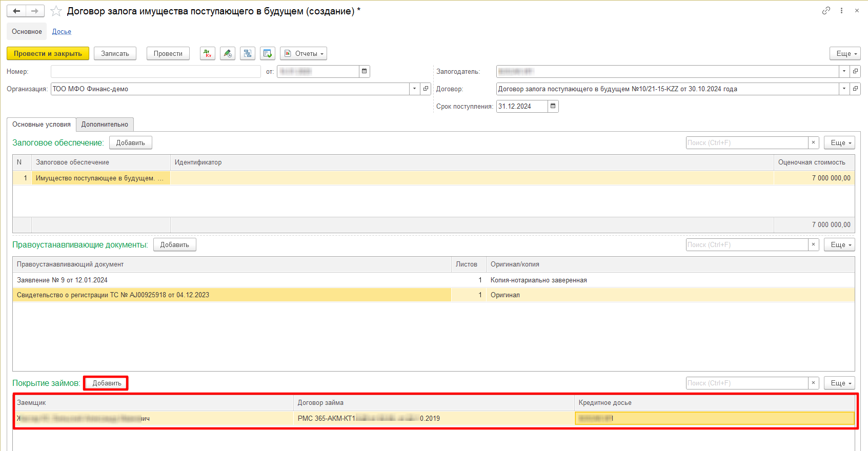Image resolution: width=868 pixels, height=451 pixels.
Task: Add document to favorites with the star
Action: click(56, 11)
